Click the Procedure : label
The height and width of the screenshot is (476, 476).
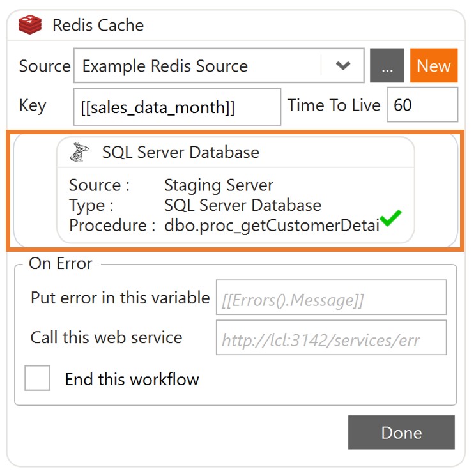tap(112, 226)
